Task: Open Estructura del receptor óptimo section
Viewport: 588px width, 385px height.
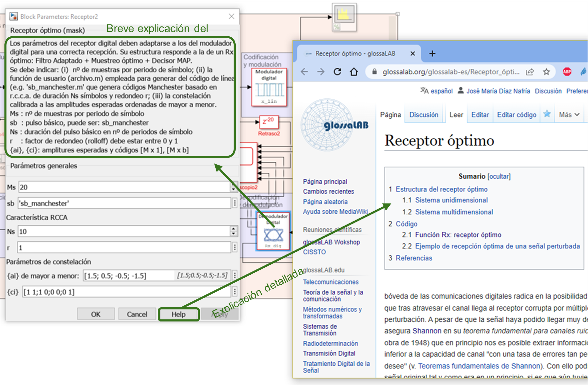Action: 441,189
